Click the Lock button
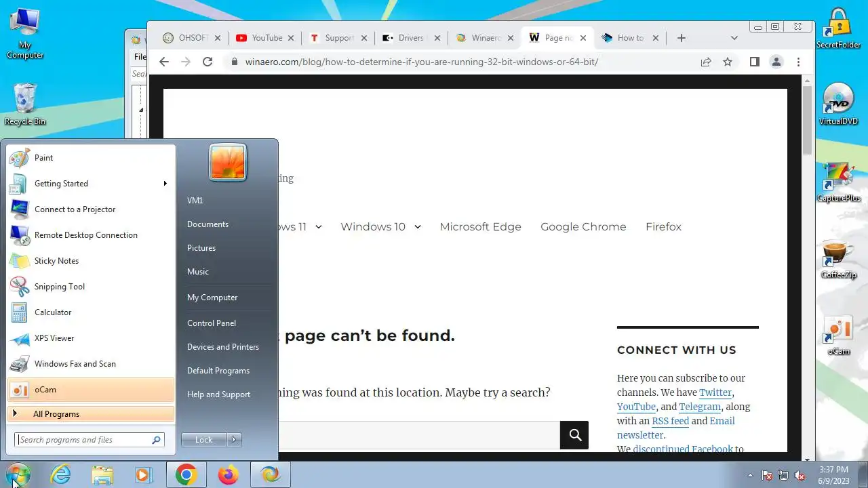 (x=203, y=440)
